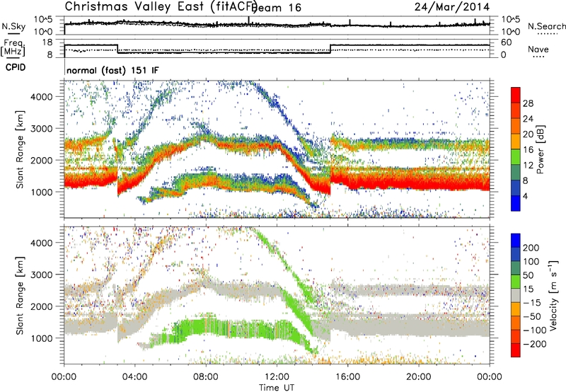Click the 24 label on Power color bar
Screen dimensions: 566x392
click(x=528, y=119)
